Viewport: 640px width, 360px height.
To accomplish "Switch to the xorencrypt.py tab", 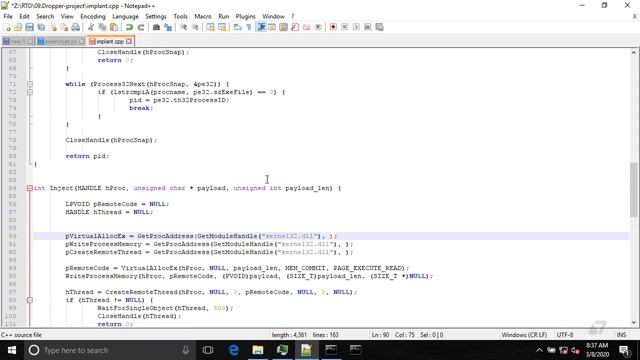I will click(60, 42).
